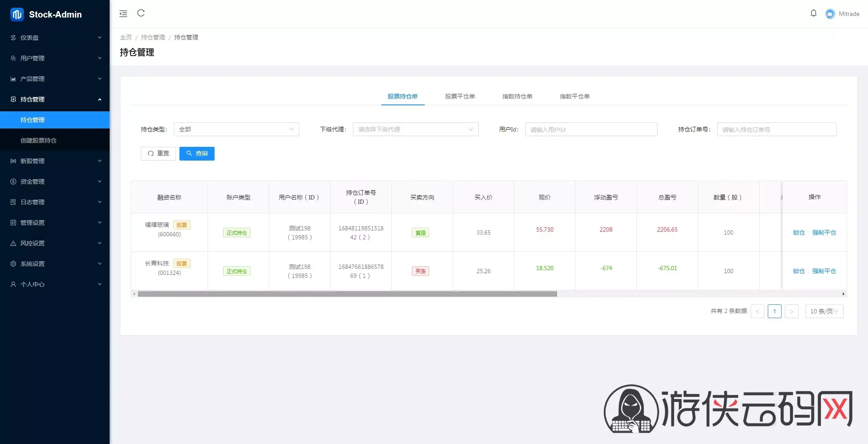
Task: Open notifications bell icon
Action: (x=814, y=13)
